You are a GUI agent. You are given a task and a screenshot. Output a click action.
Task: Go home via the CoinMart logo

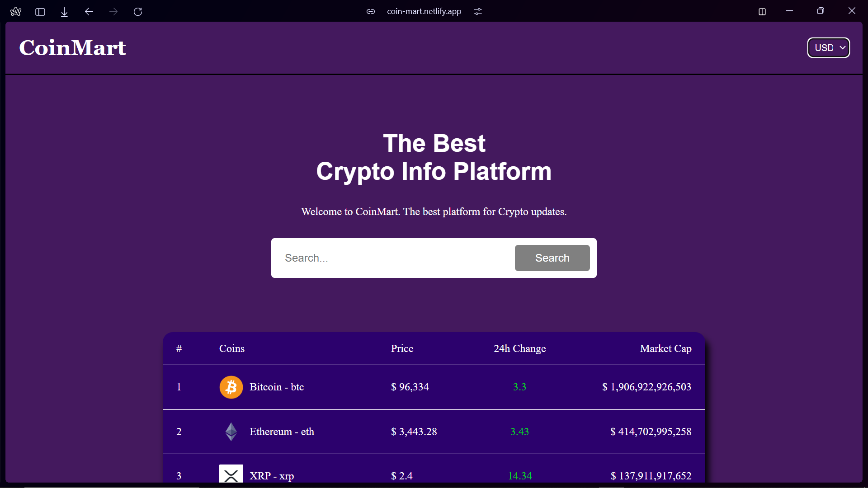72,48
